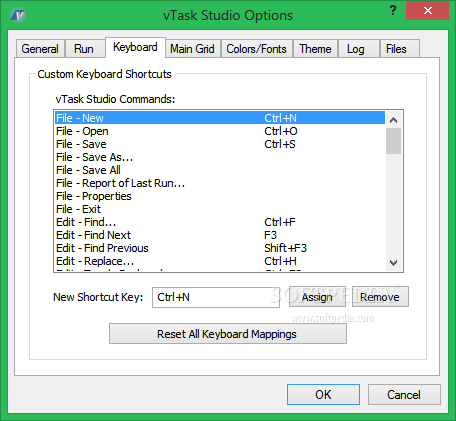This screenshot has width=456, height=421.
Task: Switch to the Theme tab
Action: pyautogui.click(x=315, y=49)
